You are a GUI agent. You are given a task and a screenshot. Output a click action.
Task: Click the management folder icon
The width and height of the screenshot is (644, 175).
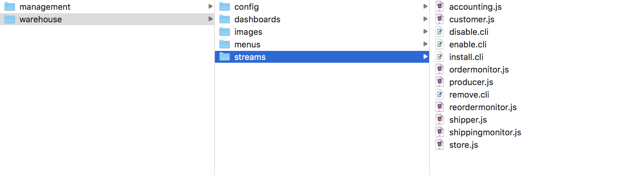point(10,7)
